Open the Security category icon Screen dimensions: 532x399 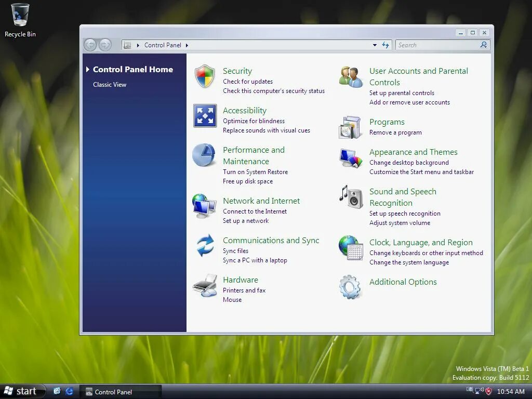click(205, 76)
